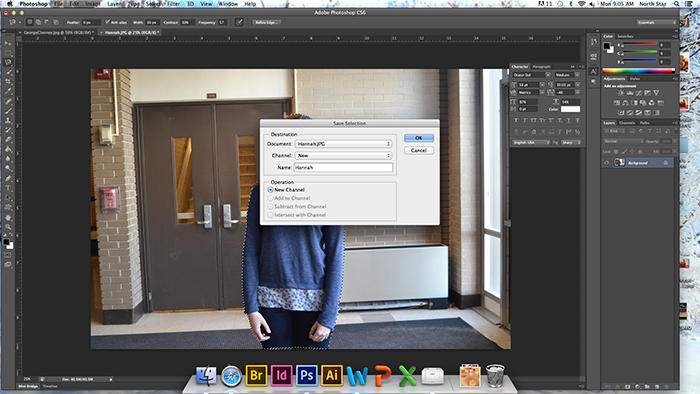
Task: Switch to the Paragraph tab
Action: click(541, 66)
